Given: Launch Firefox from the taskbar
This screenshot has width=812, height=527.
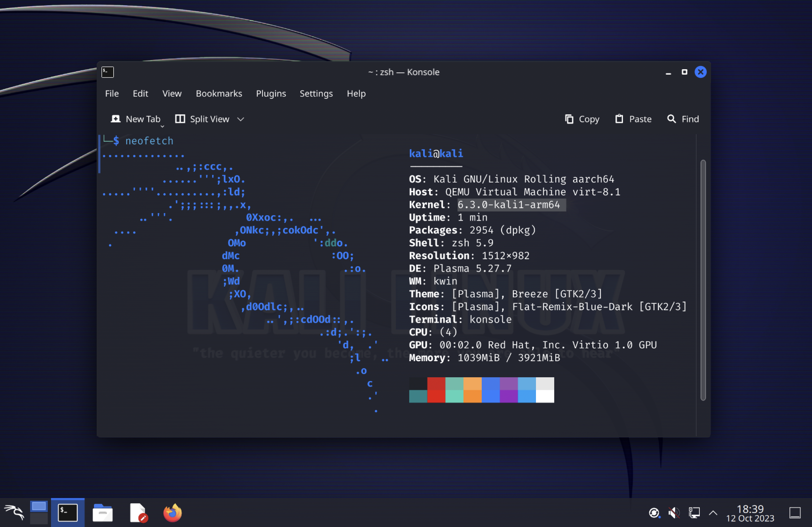Looking at the screenshot, I should coord(173,513).
